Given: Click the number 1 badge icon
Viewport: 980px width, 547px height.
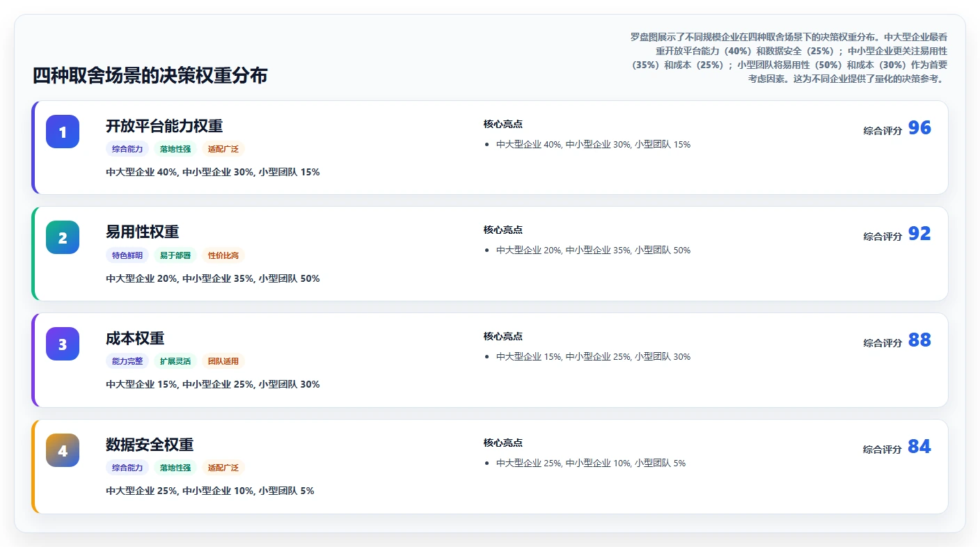Looking at the screenshot, I should (x=63, y=132).
